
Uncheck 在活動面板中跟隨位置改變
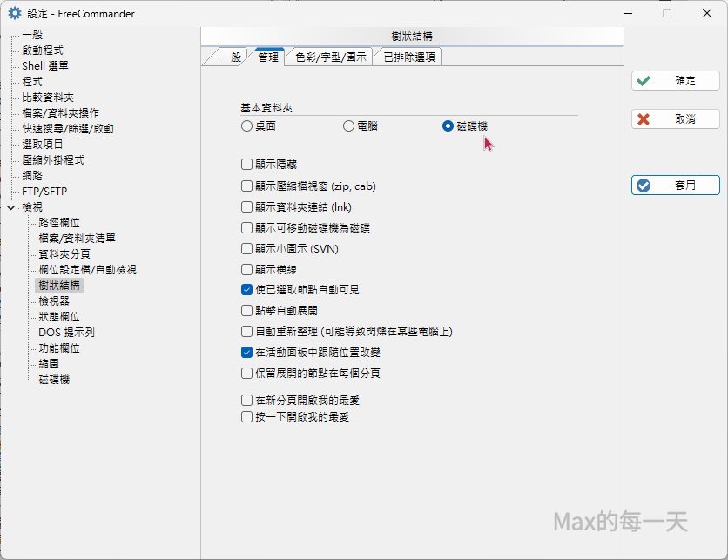[247, 353]
